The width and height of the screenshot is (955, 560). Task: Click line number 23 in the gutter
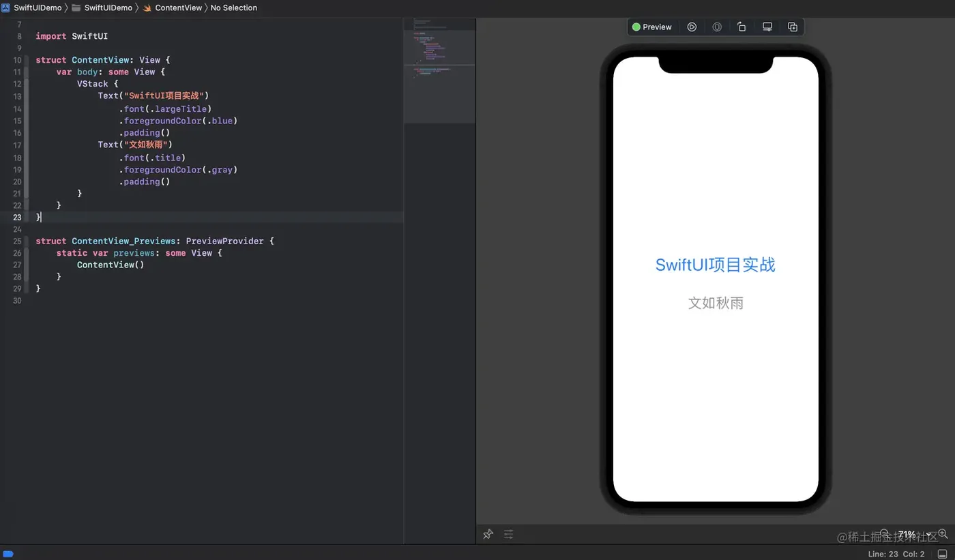click(17, 218)
